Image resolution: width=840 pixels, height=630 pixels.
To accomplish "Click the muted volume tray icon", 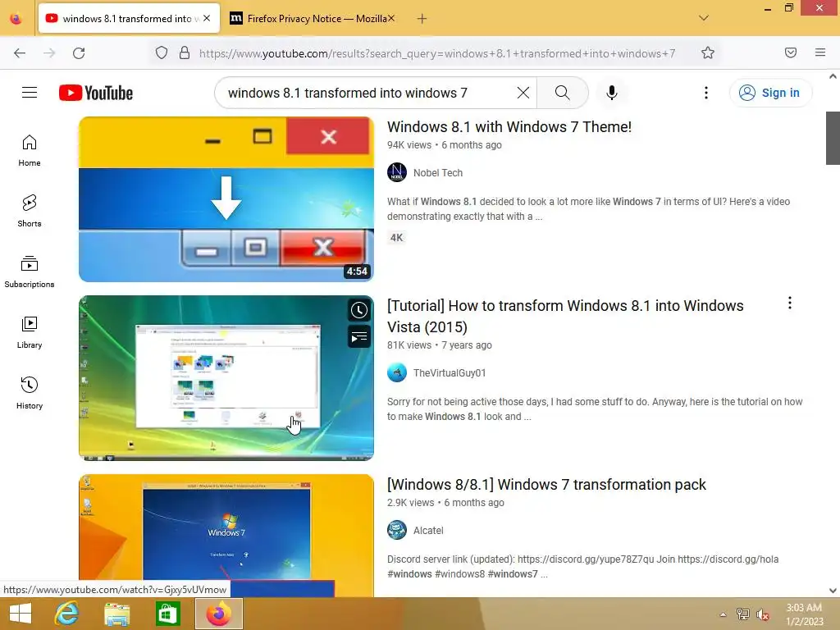I will coord(763,614).
